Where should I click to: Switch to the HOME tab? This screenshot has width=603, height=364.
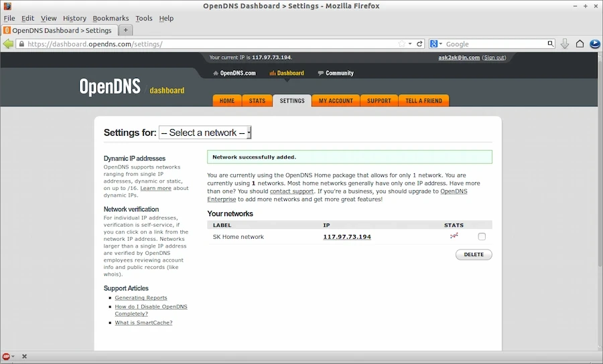pos(227,100)
